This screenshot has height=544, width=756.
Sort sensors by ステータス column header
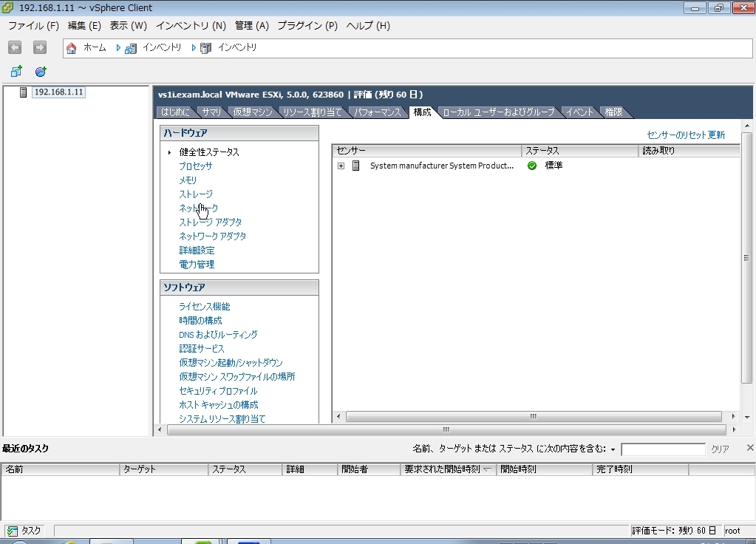click(x=580, y=151)
